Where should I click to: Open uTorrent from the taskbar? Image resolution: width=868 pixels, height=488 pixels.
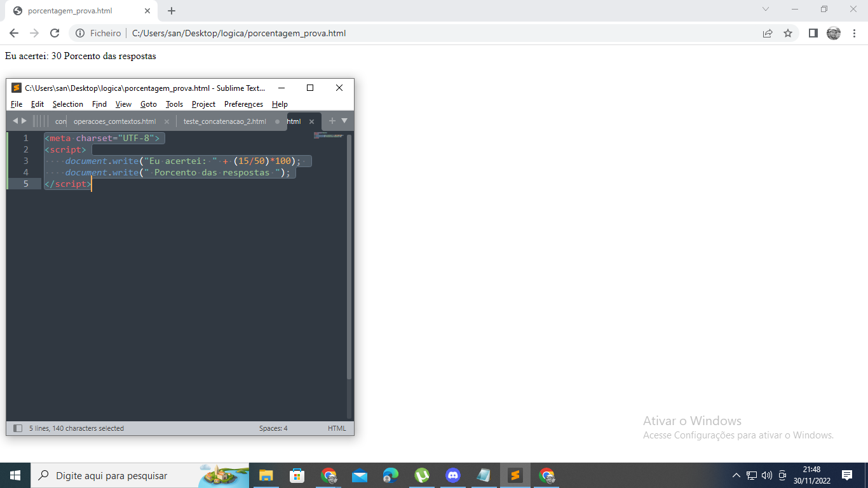tap(421, 475)
